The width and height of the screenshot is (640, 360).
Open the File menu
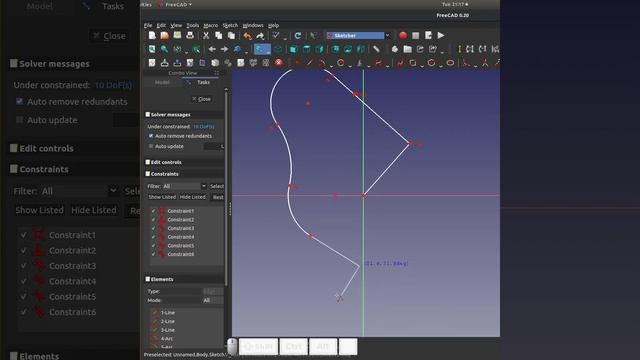pos(148,25)
